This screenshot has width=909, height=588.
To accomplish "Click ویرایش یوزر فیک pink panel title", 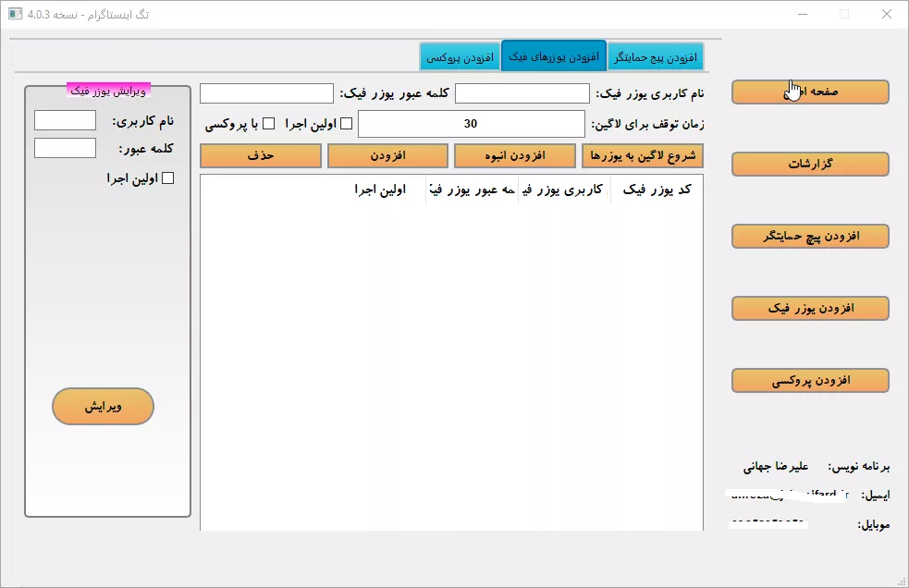I will [108, 91].
